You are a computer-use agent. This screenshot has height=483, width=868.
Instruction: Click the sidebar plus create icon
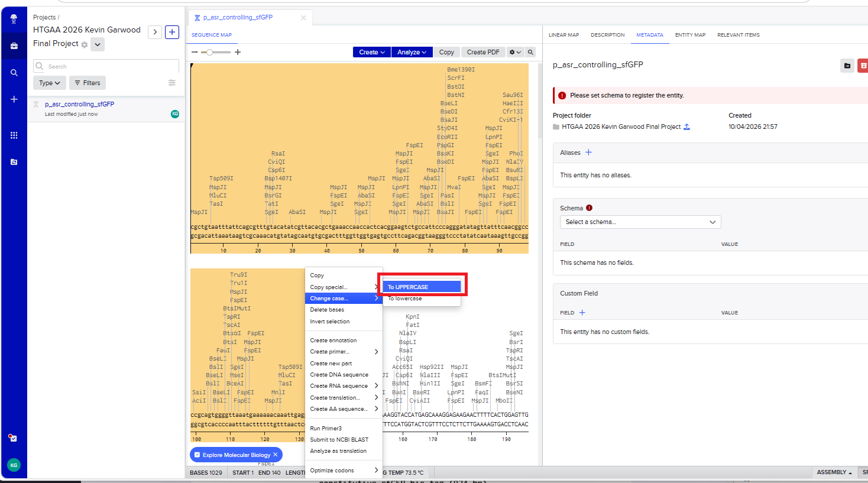click(14, 99)
